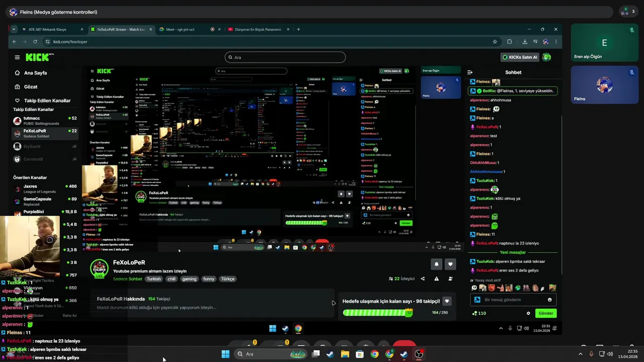Expand hidden tray icons in shared-screen taskbar

[501, 328]
